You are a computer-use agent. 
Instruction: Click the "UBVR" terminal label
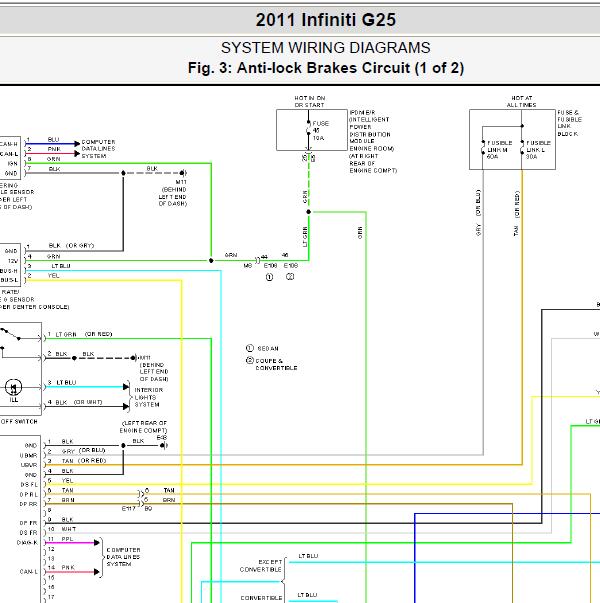point(29,465)
